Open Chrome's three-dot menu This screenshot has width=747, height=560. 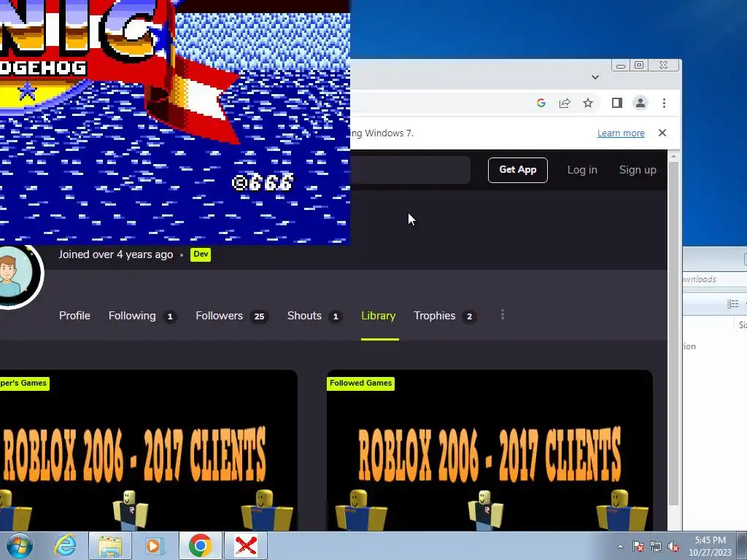pos(664,103)
